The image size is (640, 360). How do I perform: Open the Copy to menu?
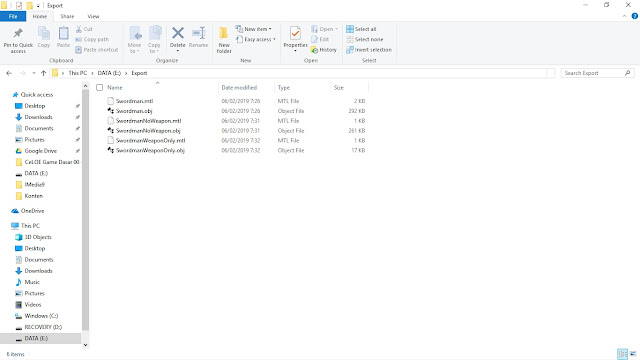click(154, 40)
